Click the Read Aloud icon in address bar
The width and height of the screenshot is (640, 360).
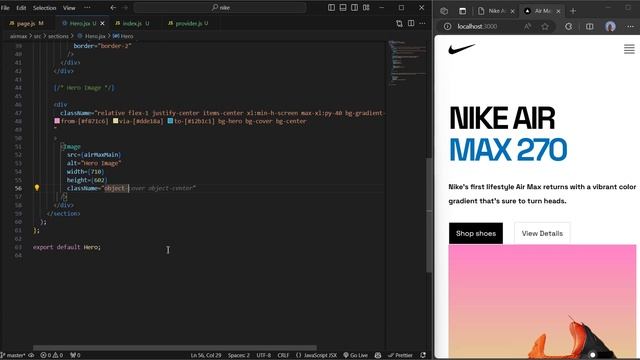527,27
